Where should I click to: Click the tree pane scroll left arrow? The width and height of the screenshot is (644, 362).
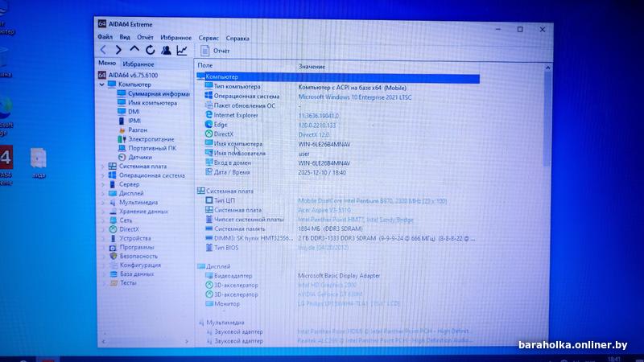click(103, 341)
